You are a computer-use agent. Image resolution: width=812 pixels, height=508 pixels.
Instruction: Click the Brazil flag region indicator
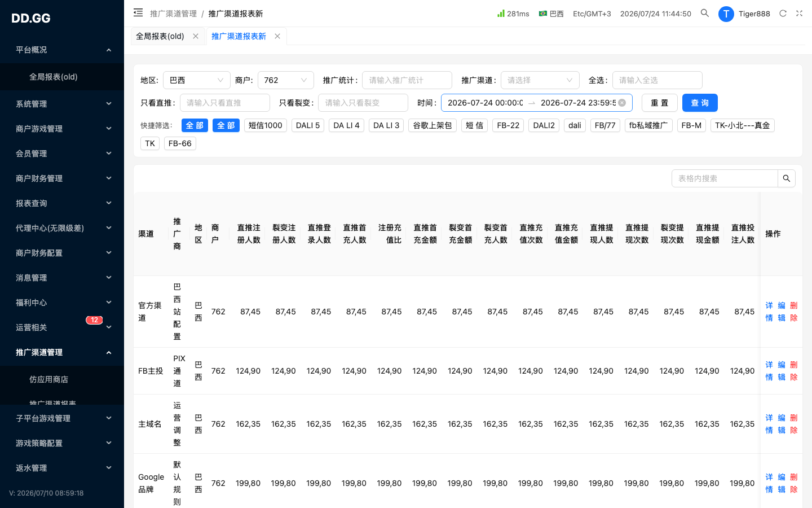pos(543,14)
